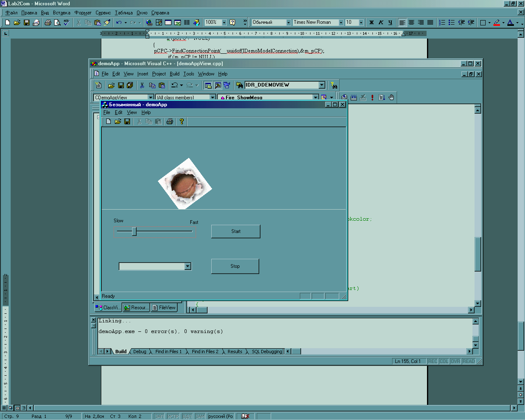Toggle Output window button in Visual C++
This screenshot has height=420, width=525.
point(218,85)
